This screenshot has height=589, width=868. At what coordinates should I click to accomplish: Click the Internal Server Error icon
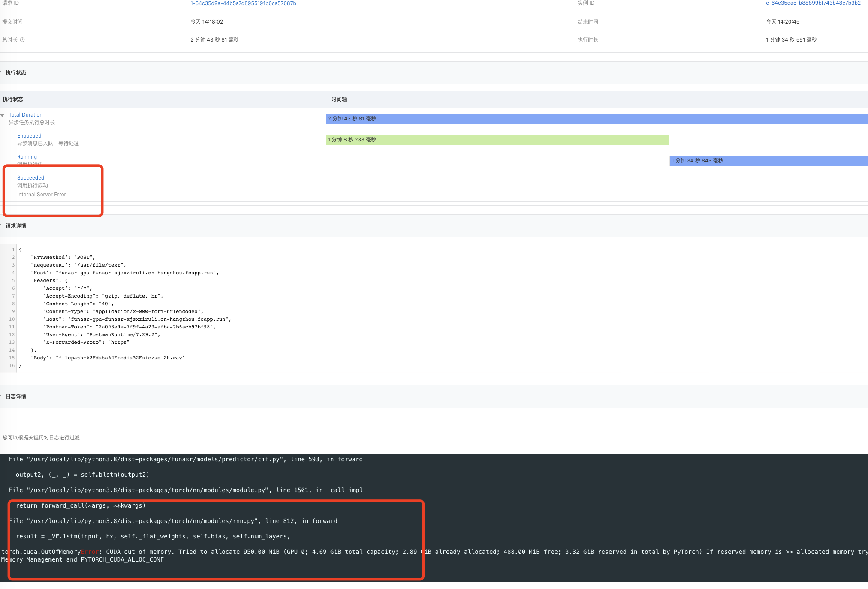(42, 195)
